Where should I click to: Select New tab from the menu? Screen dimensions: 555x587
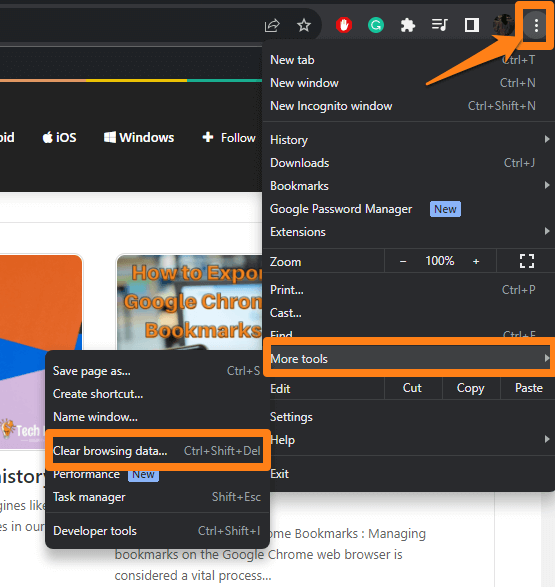click(409, 60)
